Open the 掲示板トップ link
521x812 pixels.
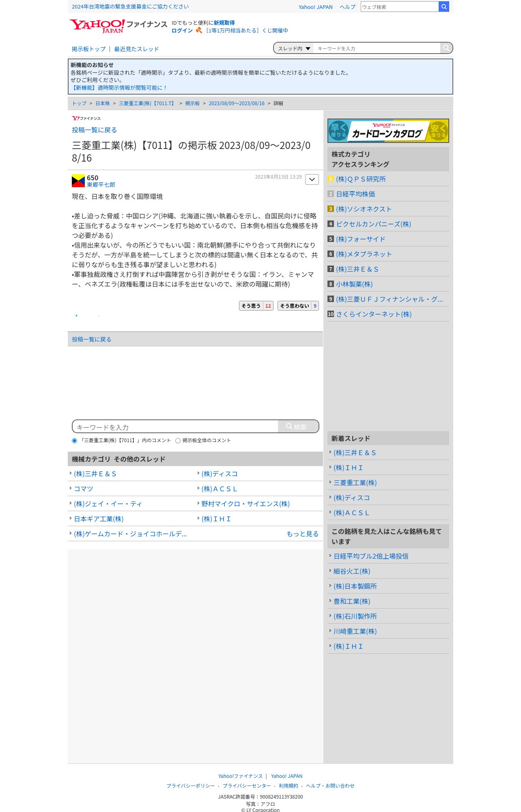[x=88, y=49]
